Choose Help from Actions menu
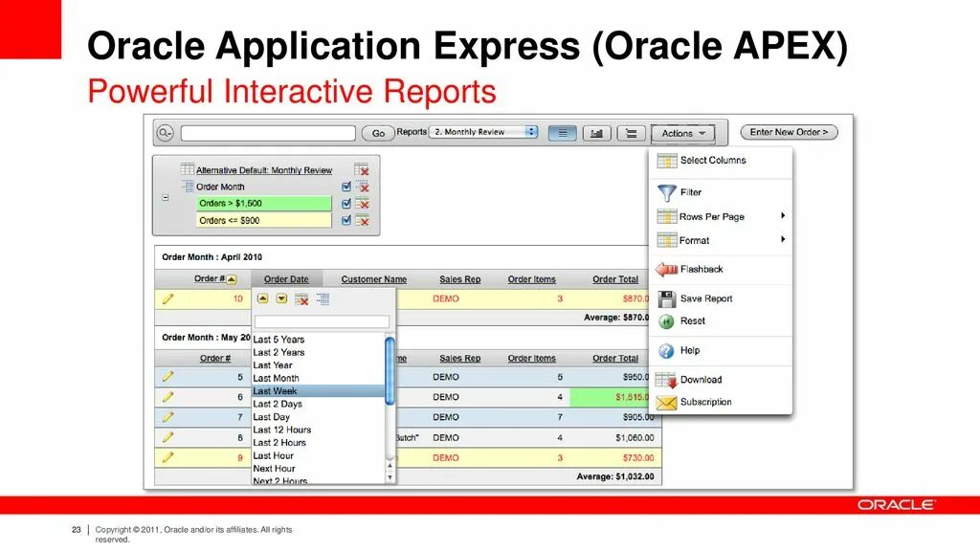The image size is (980, 551). tap(720, 350)
